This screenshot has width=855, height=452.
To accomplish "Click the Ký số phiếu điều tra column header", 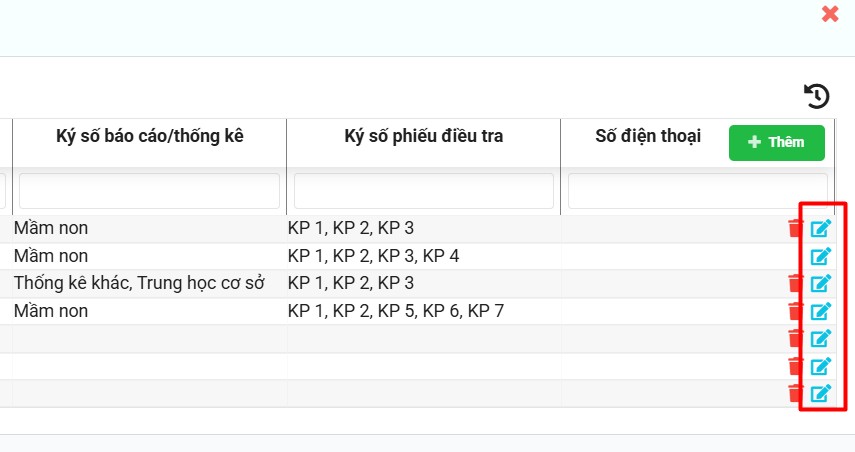I will point(423,136).
